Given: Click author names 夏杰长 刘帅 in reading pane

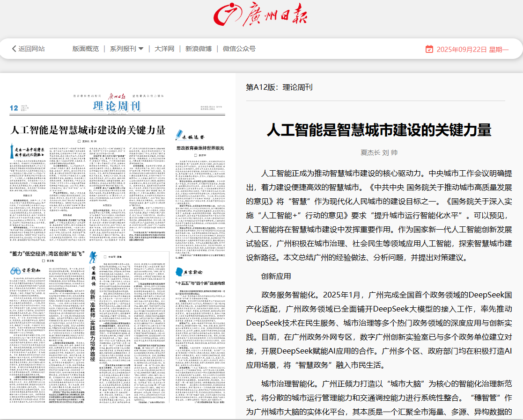Looking at the screenshot, I should (x=379, y=152).
